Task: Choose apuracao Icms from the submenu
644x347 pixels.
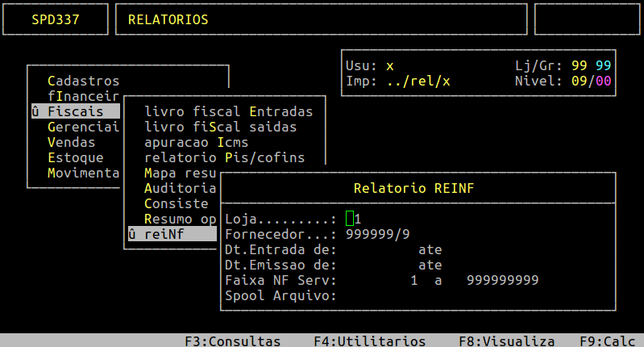Action: [x=196, y=142]
